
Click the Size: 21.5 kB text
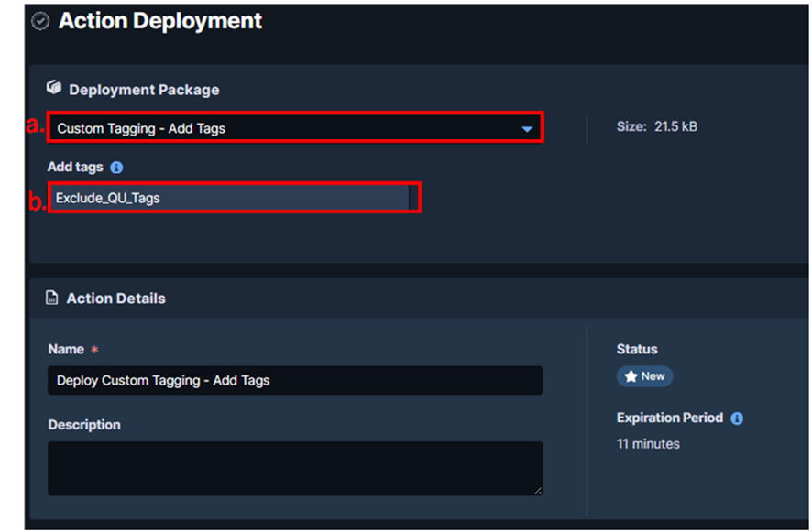(x=656, y=126)
